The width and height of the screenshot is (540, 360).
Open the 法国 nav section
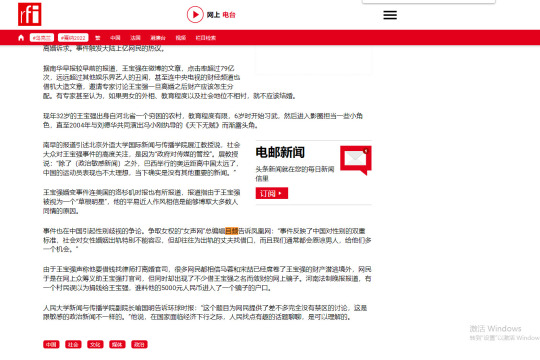tap(135, 38)
